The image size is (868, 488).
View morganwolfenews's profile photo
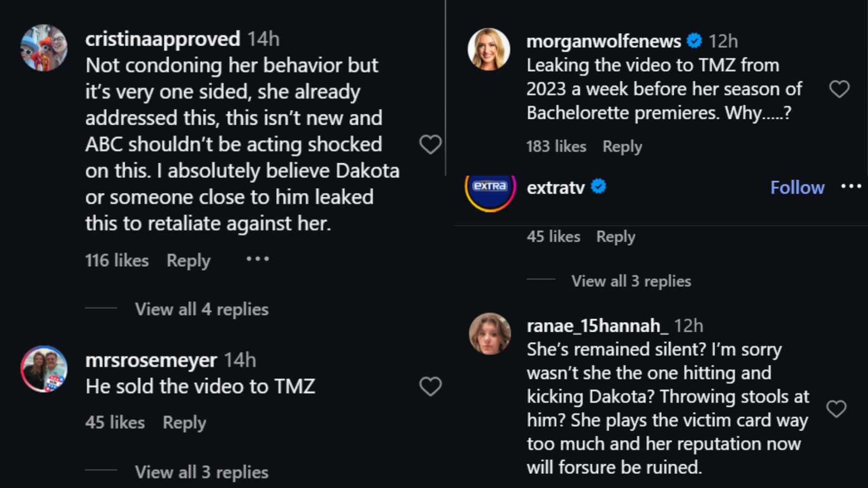pos(489,49)
